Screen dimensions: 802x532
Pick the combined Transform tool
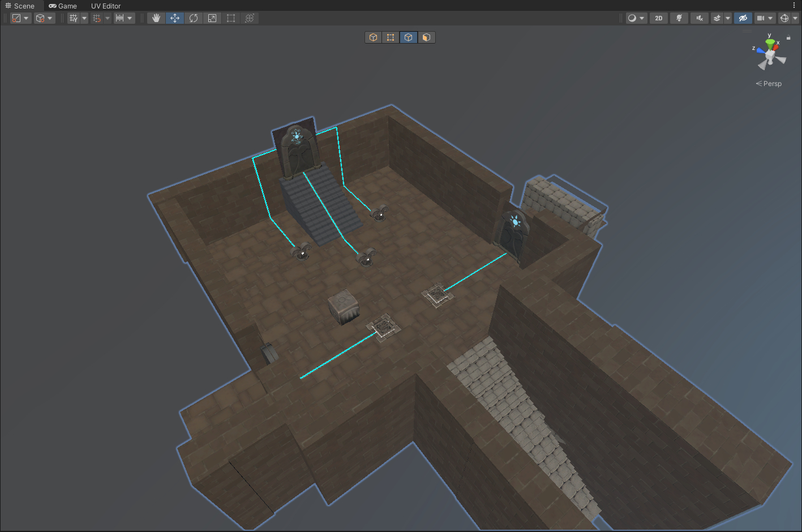pyautogui.click(x=250, y=18)
